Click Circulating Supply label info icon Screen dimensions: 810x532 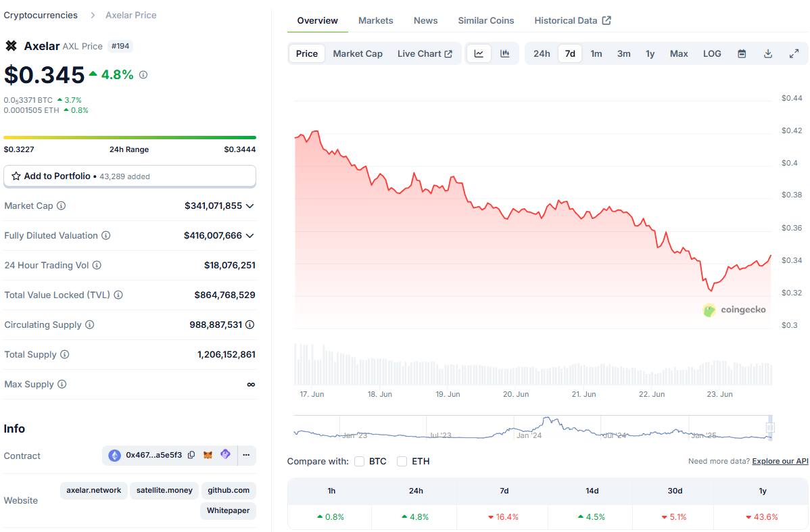89,324
